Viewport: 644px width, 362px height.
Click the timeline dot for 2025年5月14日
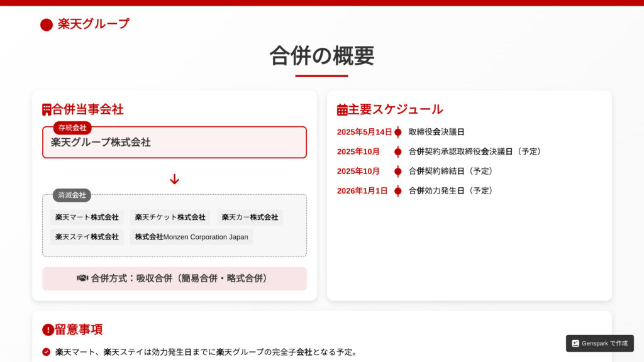coord(397,132)
